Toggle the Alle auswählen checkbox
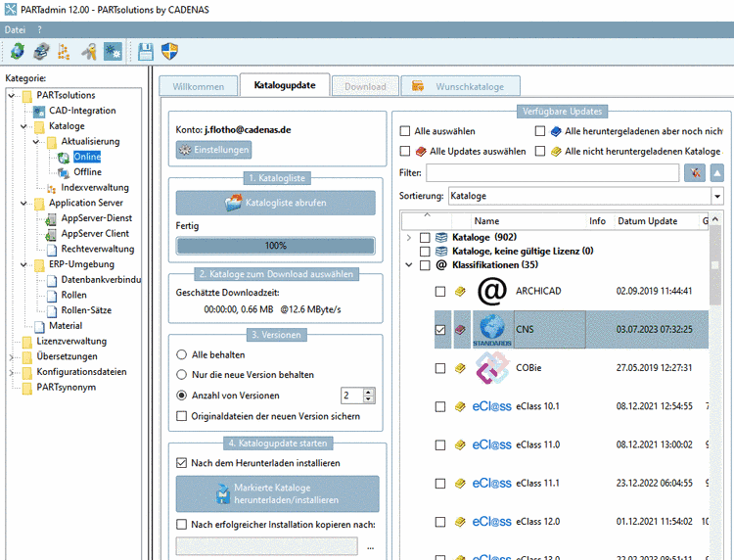Image resolution: width=734 pixels, height=560 pixels. (x=405, y=131)
